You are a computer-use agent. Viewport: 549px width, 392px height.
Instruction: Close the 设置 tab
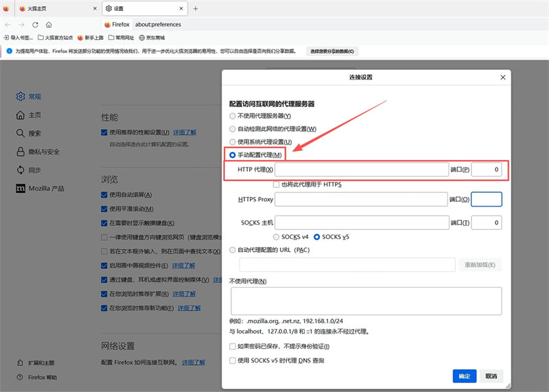point(181,8)
